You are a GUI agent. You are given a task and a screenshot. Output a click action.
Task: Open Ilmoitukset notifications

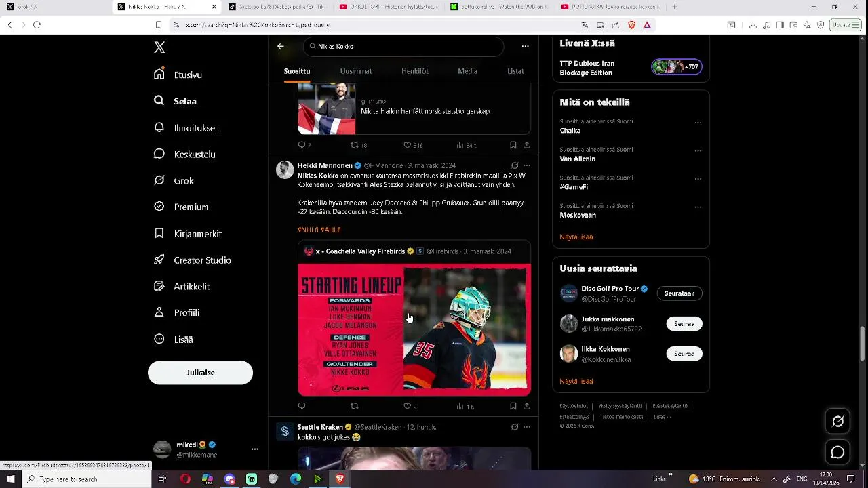(186, 127)
